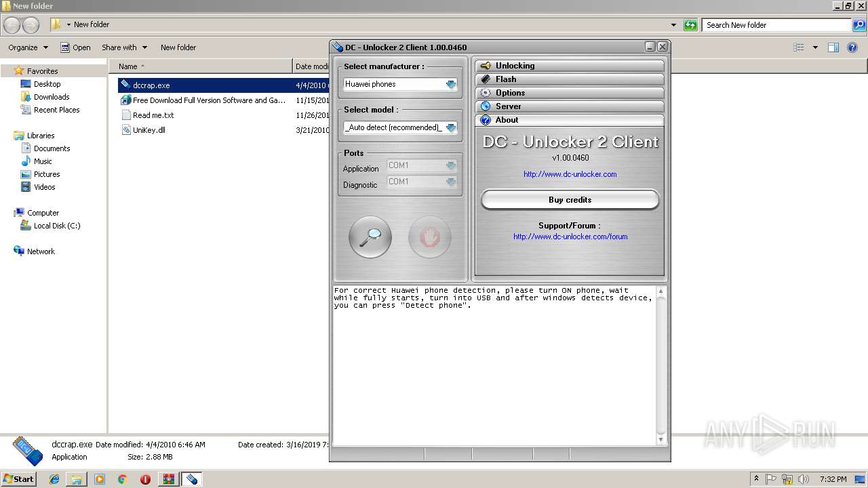Open Network in the navigation pane
Screen dimensions: 868x488
41,251
